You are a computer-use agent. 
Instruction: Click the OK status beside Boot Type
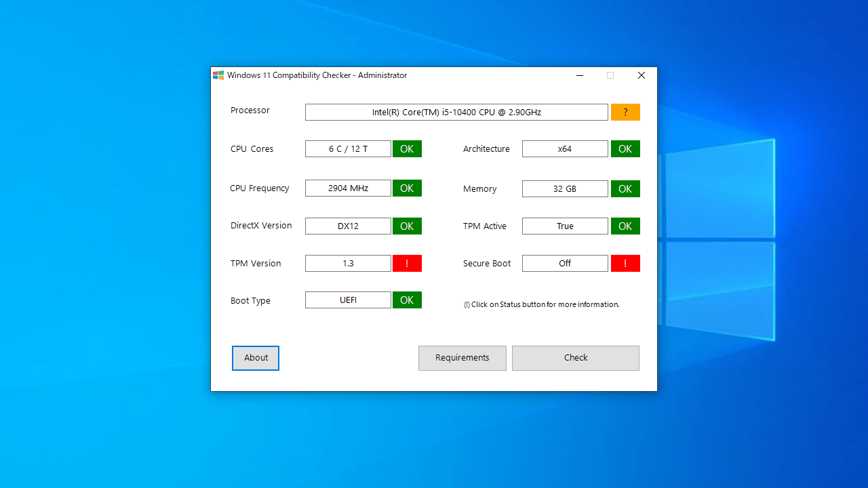(x=407, y=300)
